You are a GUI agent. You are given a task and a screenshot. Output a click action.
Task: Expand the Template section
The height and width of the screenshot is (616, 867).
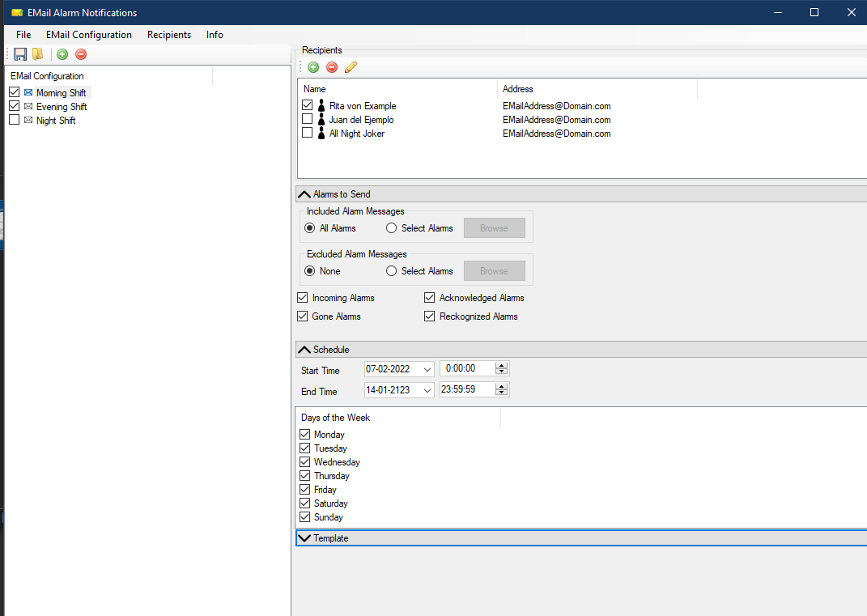[x=304, y=537]
